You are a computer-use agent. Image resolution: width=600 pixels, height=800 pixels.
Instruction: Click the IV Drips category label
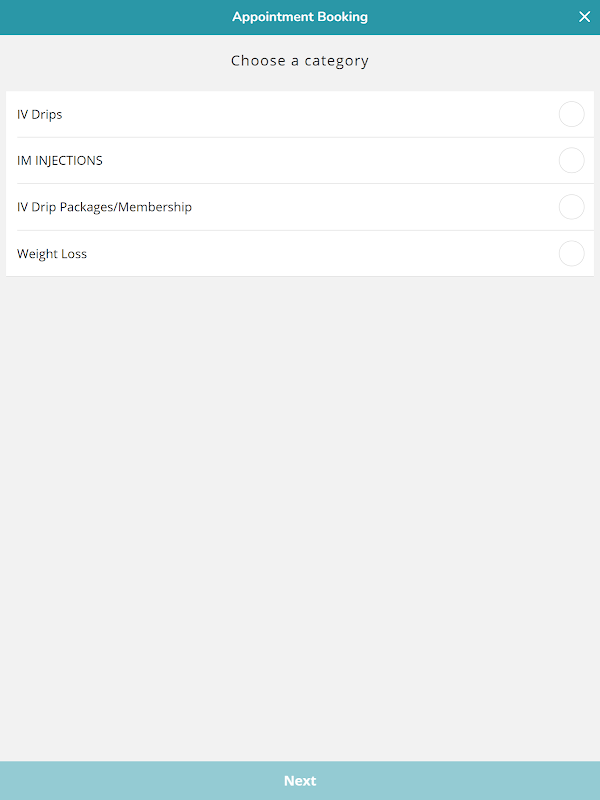[40, 115]
